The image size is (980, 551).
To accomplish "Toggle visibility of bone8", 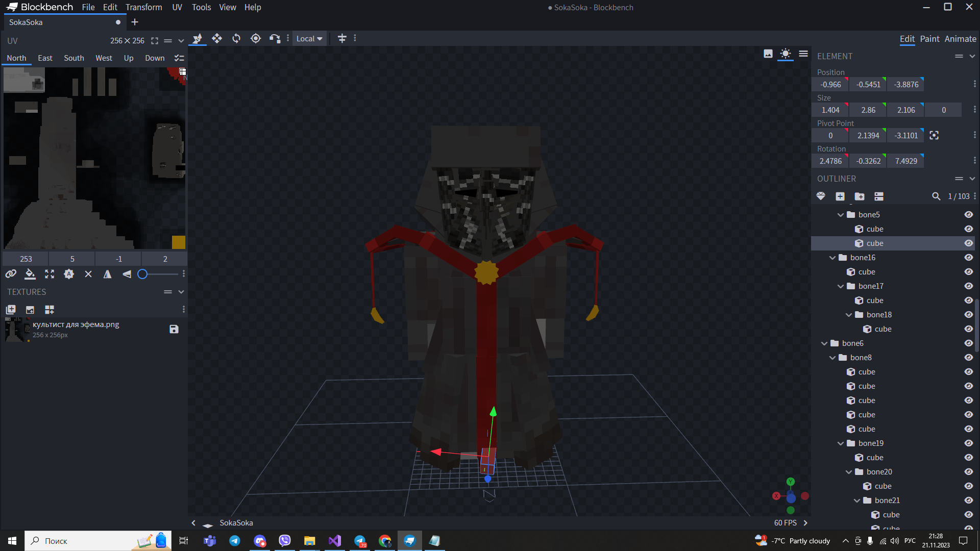I will (968, 358).
